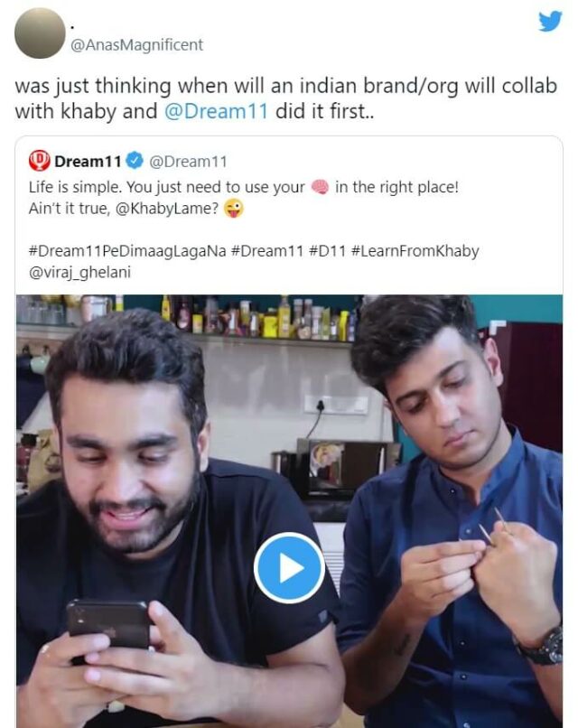Viewport: 578px width, 728px height.
Task: Click the main tweet text about khaby collab
Action: tap(285, 98)
